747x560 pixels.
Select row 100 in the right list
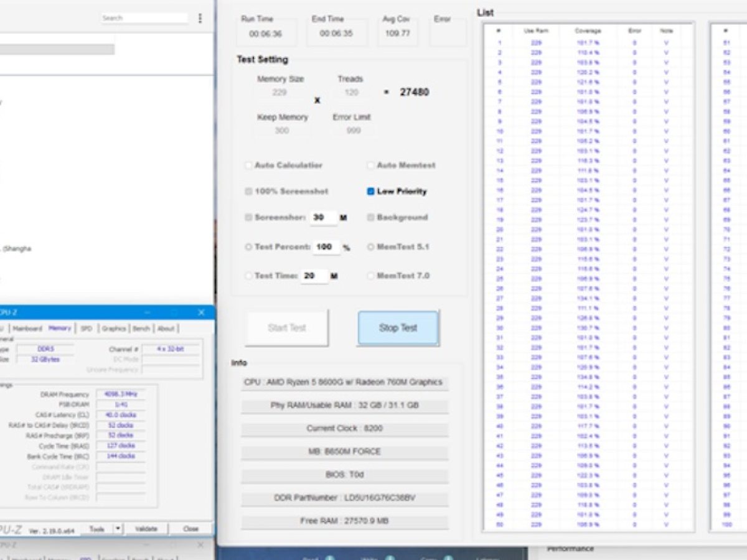pos(729,525)
